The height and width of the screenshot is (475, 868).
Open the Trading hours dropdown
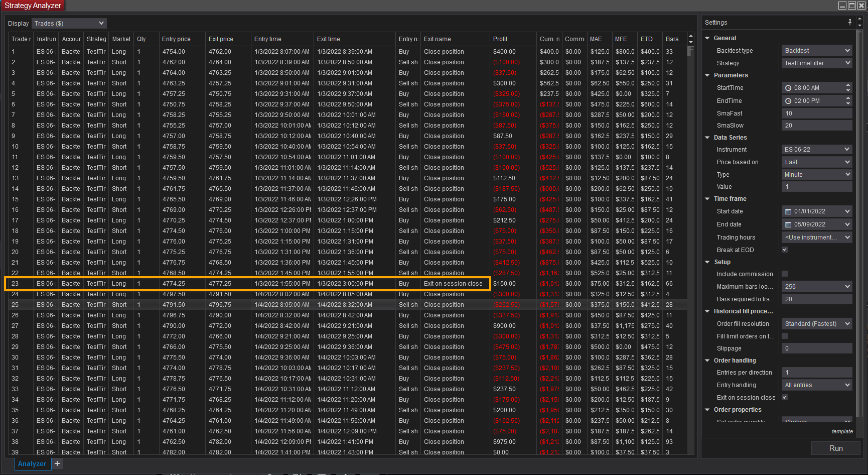(817, 237)
